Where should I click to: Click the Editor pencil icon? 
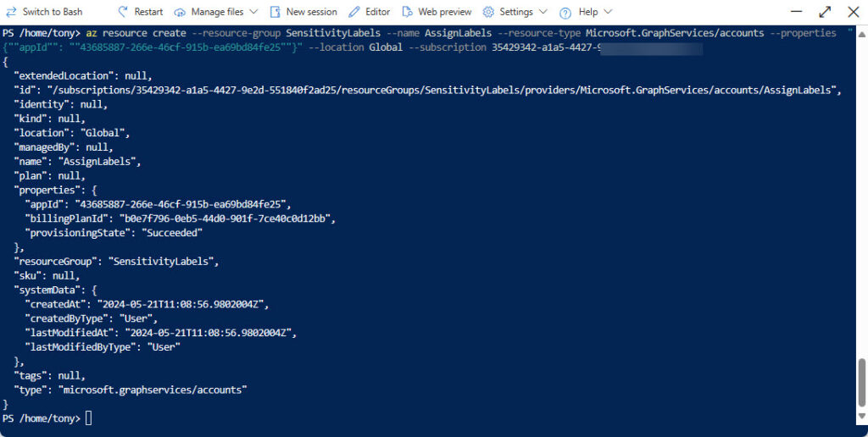(354, 12)
